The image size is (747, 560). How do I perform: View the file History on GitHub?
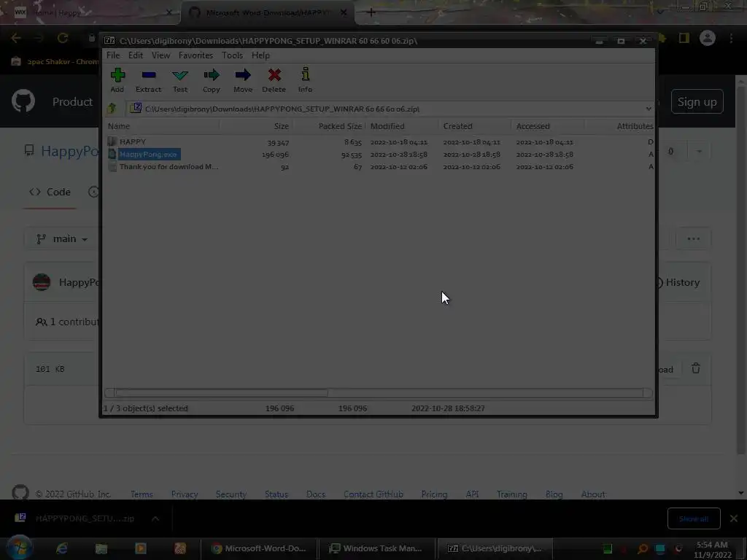[678, 282]
